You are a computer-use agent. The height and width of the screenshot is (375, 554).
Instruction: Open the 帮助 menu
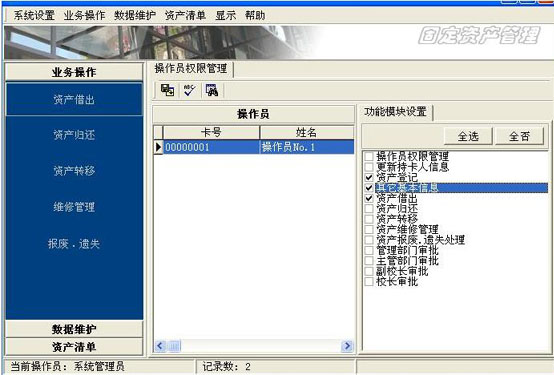point(255,15)
